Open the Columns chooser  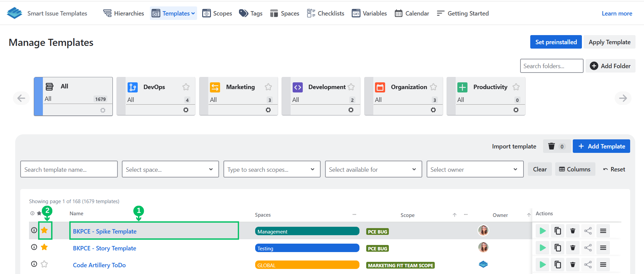coord(575,169)
